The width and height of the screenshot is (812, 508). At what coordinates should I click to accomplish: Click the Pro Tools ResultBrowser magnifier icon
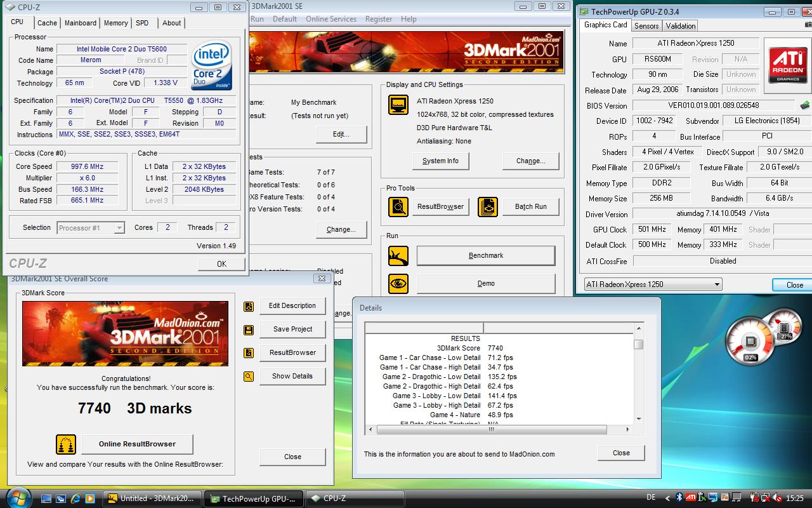pyautogui.click(x=398, y=206)
